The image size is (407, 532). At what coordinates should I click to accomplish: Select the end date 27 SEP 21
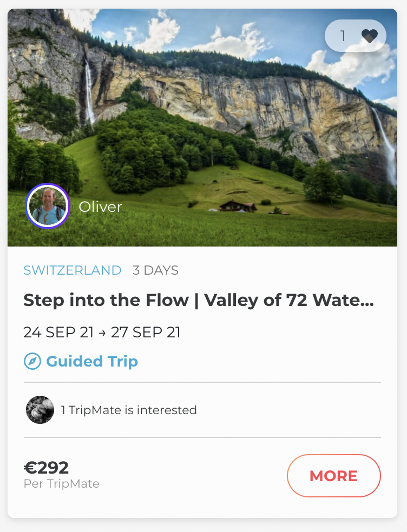146,332
